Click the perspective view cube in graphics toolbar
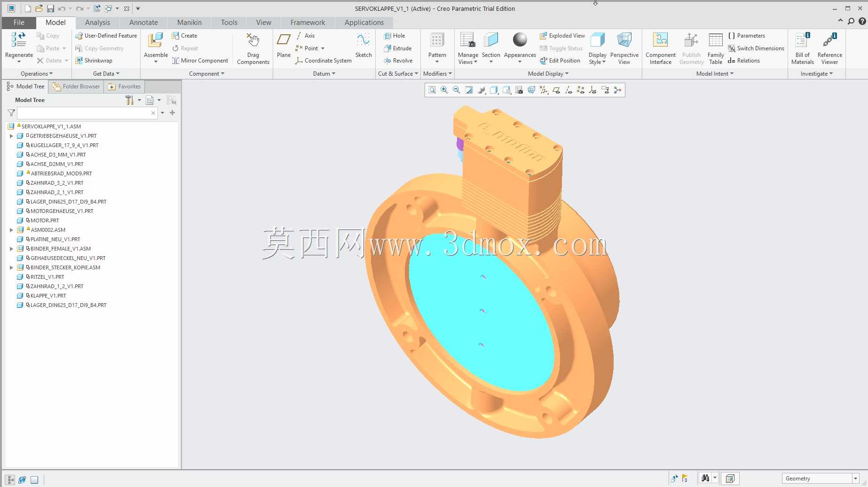The image size is (868, 487). point(531,90)
